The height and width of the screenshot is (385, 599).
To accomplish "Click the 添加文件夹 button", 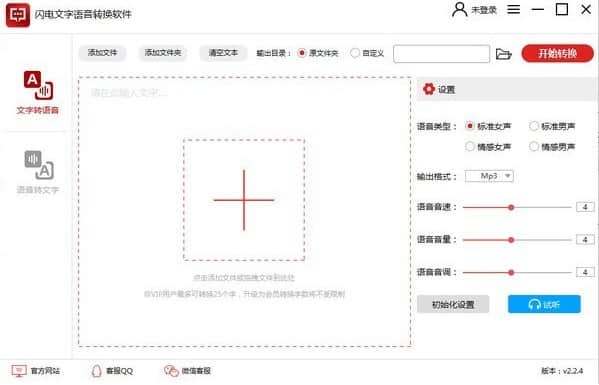I will (163, 53).
